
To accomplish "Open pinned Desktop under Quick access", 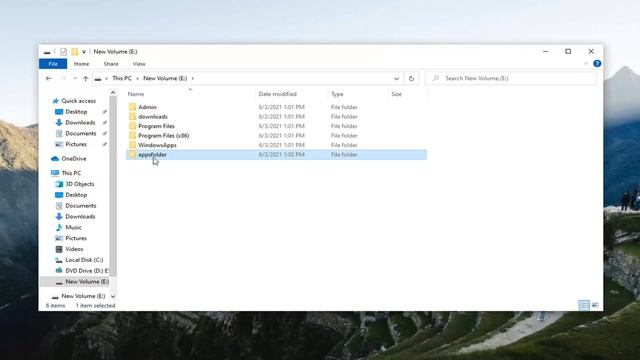I will [x=76, y=112].
